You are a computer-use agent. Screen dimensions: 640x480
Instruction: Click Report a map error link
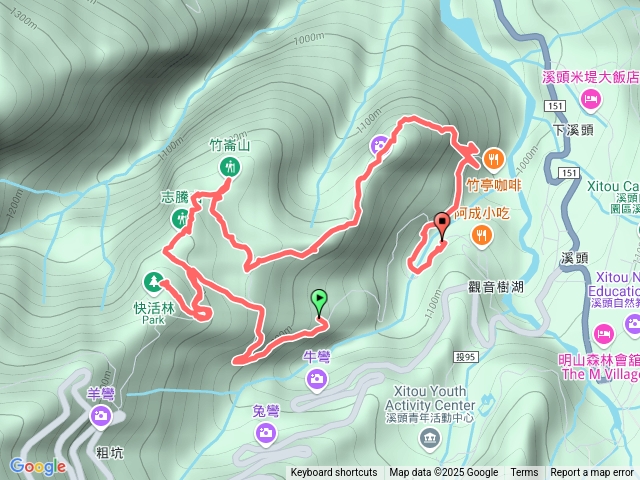click(x=591, y=473)
